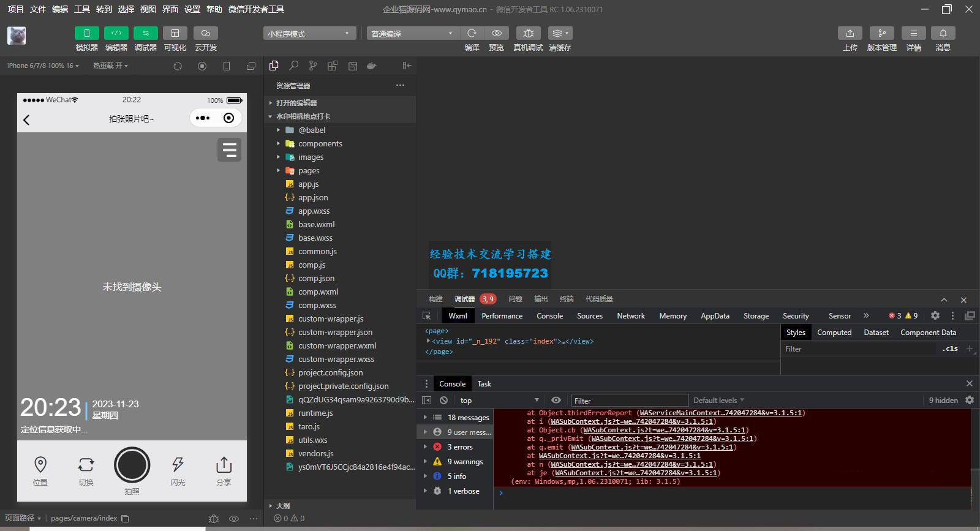Image resolution: width=980 pixels, height=531 pixels.
Task: Open the iPhone 6/7/8 device selector
Action: point(43,66)
